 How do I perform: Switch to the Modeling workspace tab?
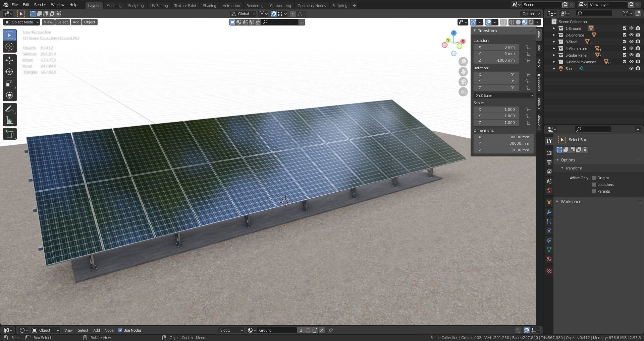114,6
